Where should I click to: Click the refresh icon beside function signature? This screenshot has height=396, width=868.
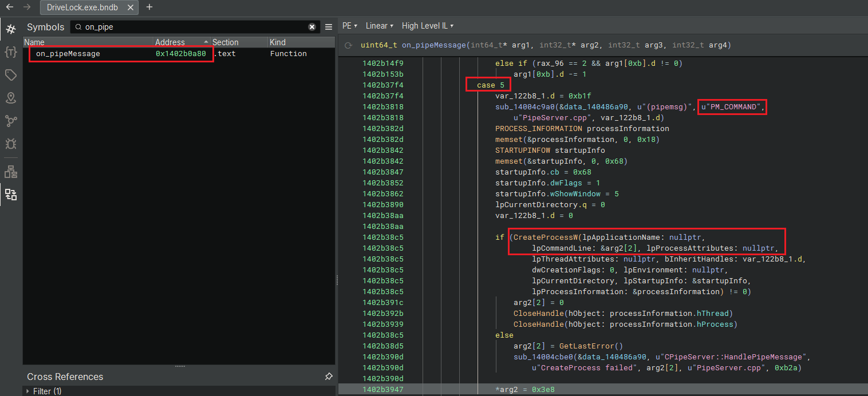click(348, 46)
